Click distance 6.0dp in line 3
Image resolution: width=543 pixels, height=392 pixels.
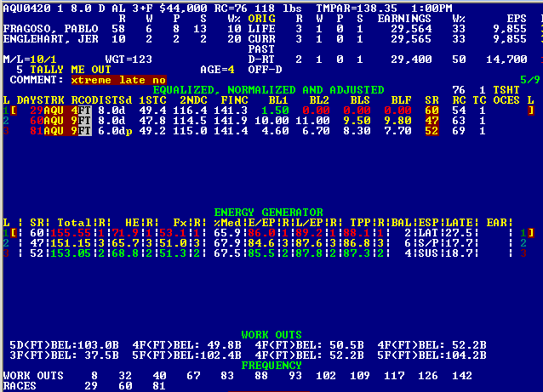tap(115, 131)
